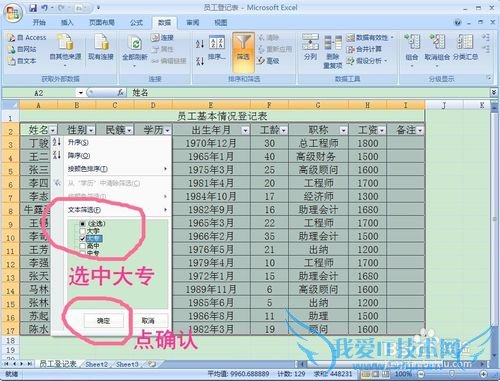The width and height of the screenshot is (500, 381).
Task: Open 自其他来源 (from other sources)
Action: [65, 49]
